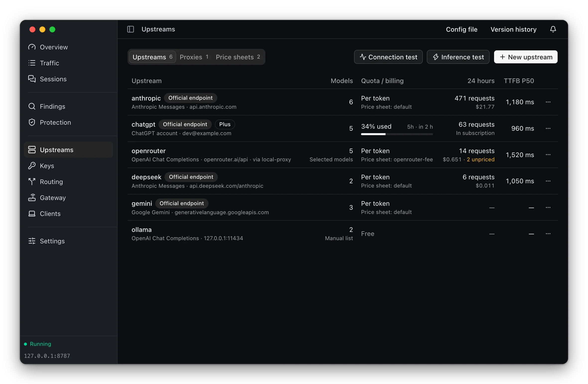Image resolution: width=588 pixels, height=384 pixels.
Task: Click the green Running status dot
Action: [x=25, y=344]
